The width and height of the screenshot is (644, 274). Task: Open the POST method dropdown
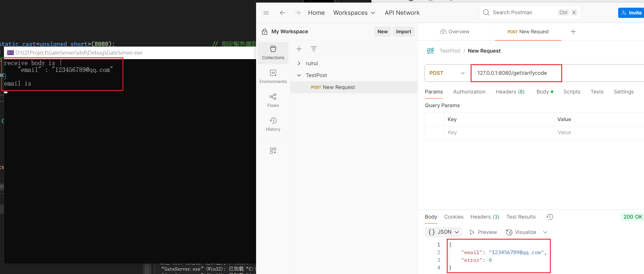click(x=448, y=73)
